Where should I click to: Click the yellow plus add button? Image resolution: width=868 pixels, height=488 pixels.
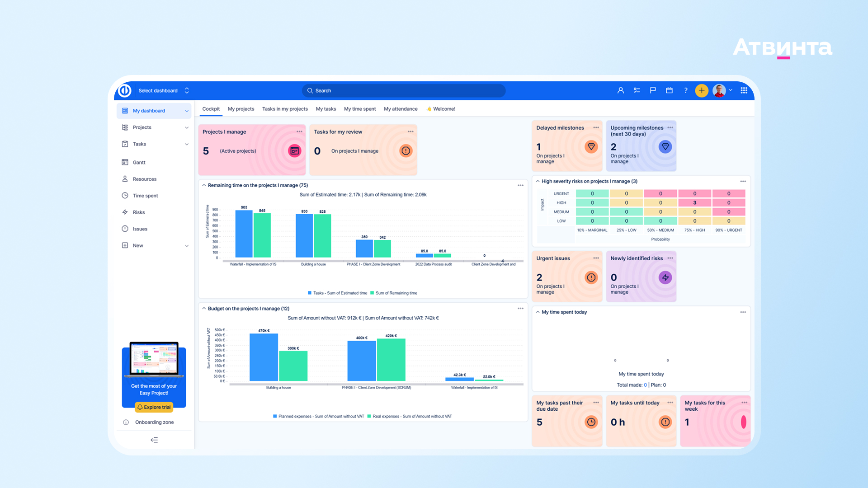[x=701, y=90]
